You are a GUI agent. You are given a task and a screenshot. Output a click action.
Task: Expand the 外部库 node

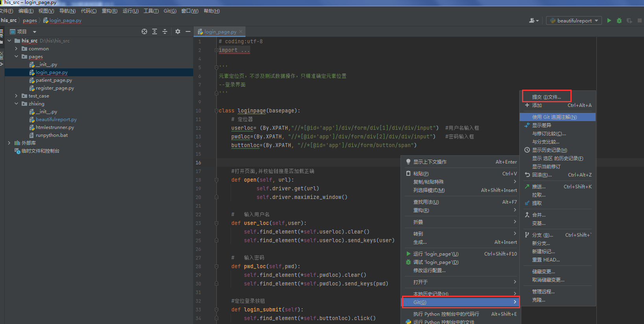[9, 143]
